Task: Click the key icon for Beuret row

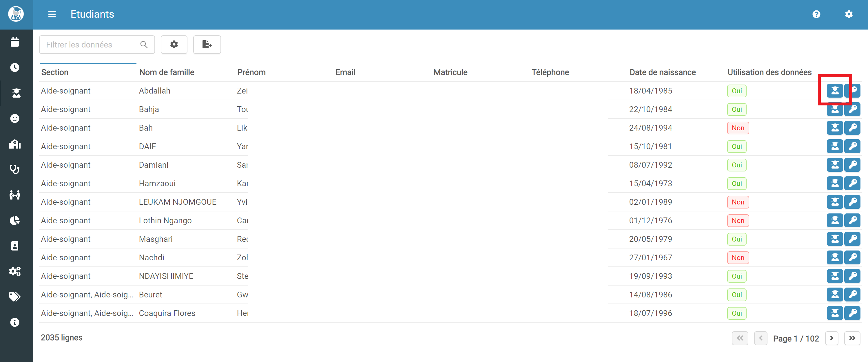Action: click(x=852, y=294)
